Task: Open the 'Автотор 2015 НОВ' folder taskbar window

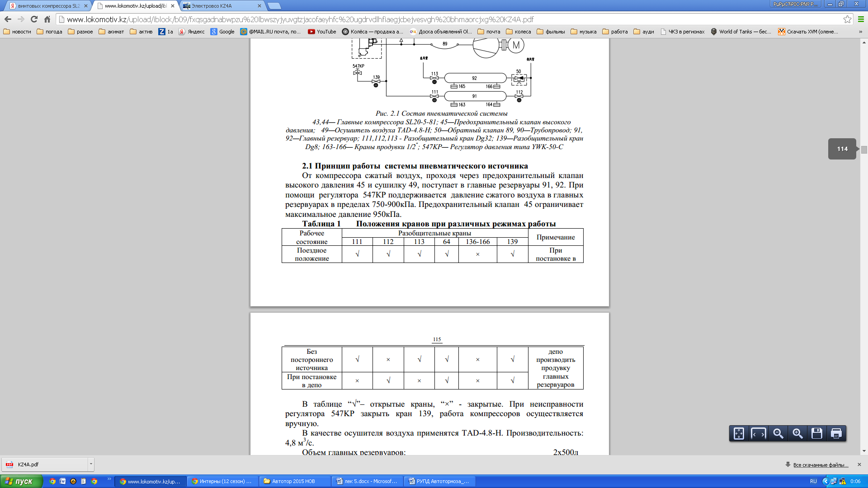Action: (295, 481)
